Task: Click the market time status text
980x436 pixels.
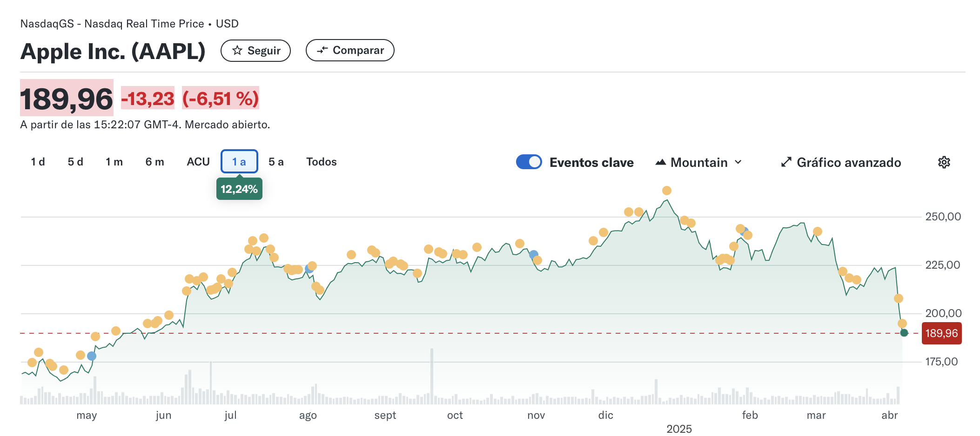Action: 145,125
